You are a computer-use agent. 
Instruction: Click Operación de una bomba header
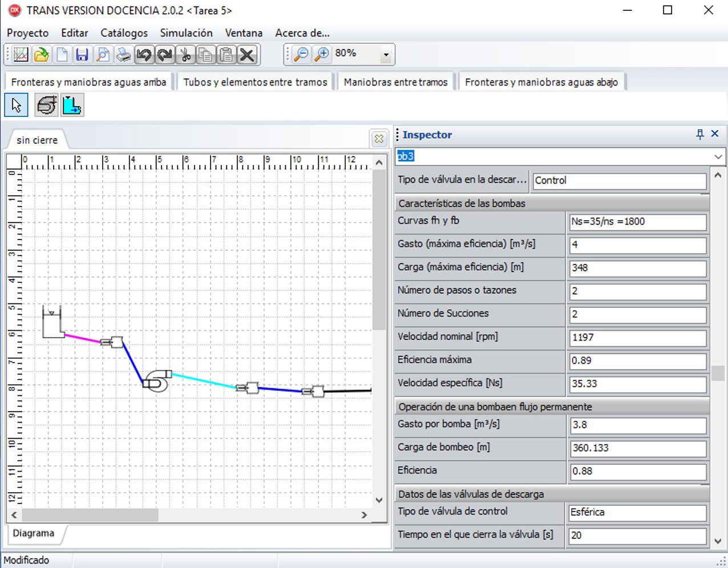552,407
